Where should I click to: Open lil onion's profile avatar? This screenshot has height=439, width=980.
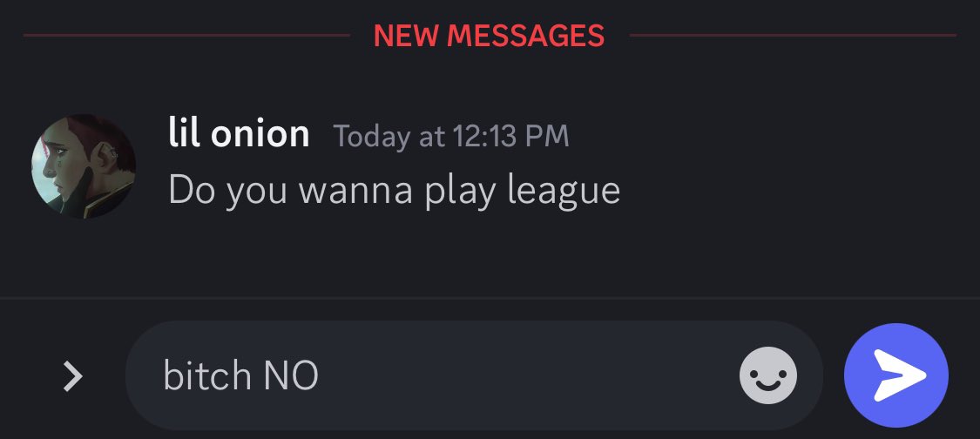(x=84, y=167)
